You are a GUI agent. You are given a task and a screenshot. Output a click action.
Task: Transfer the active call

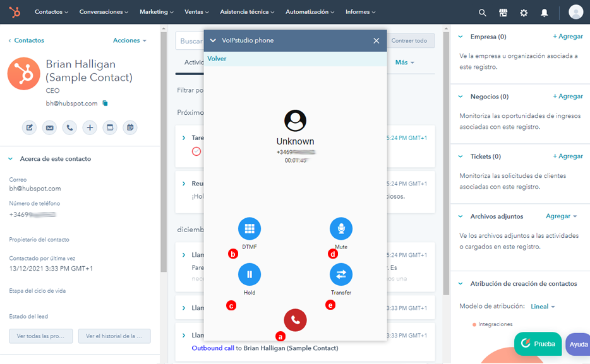[x=341, y=274]
